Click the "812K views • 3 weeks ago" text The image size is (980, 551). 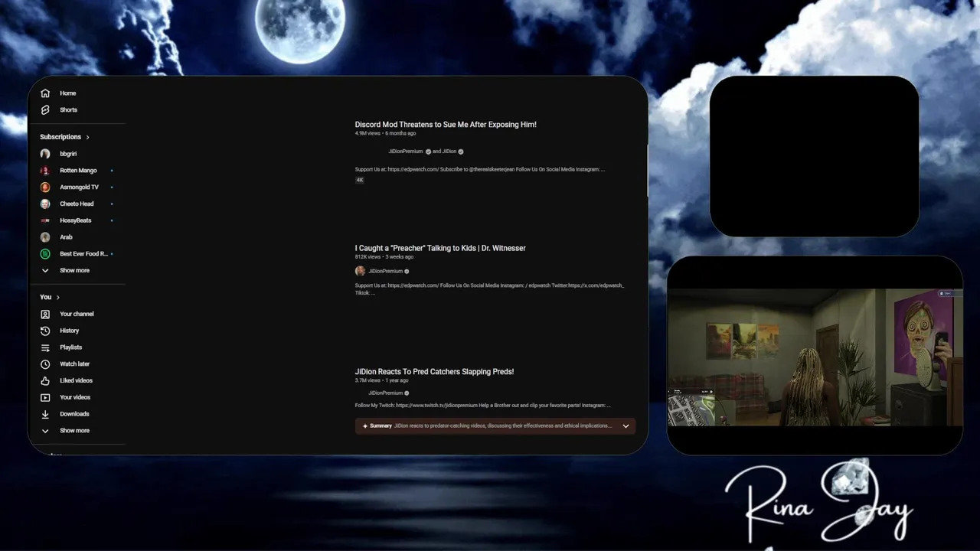pyautogui.click(x=384, y=257)
